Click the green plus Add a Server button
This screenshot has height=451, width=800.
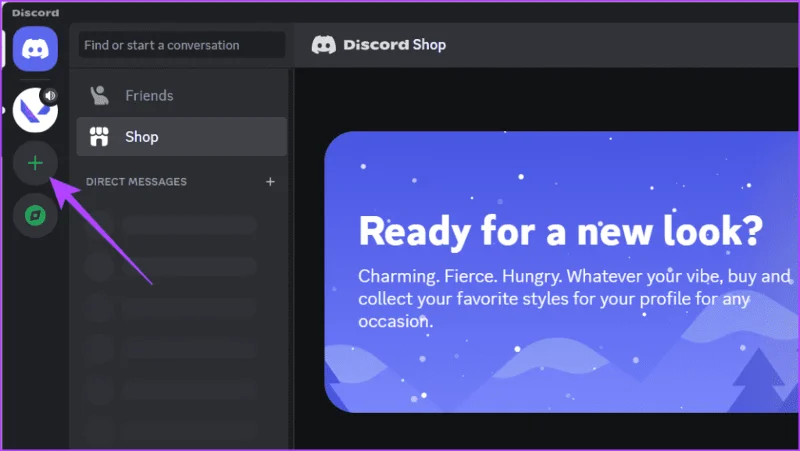click(x=35, y=163)
